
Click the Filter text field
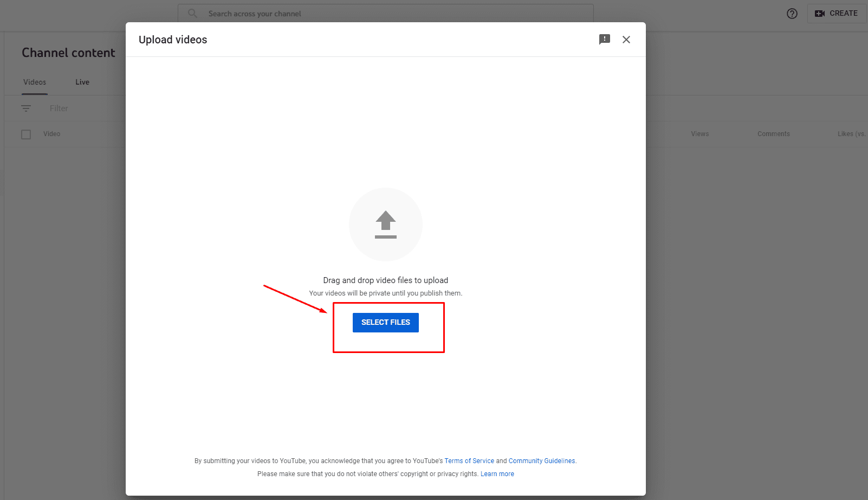tap(59, 108)
